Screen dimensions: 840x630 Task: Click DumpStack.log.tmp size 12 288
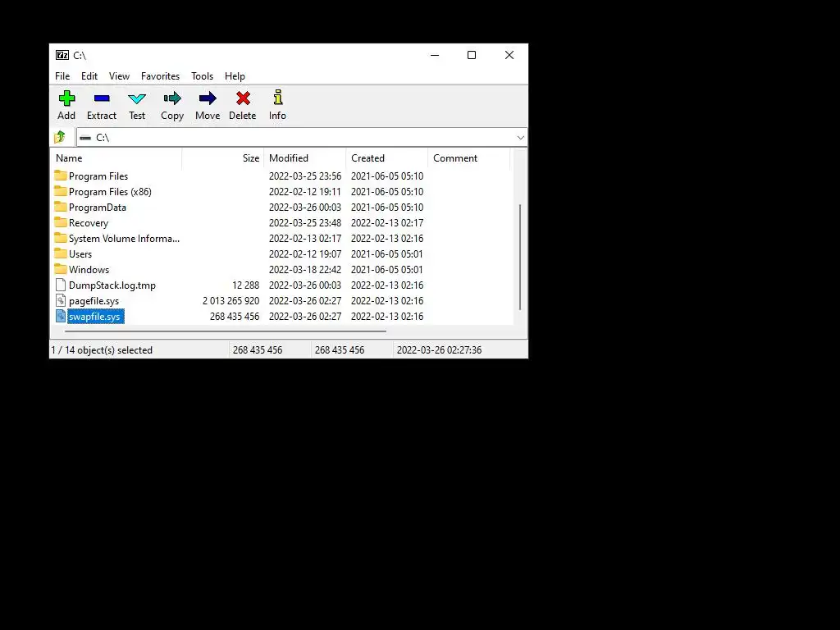(x=246, y=285)
